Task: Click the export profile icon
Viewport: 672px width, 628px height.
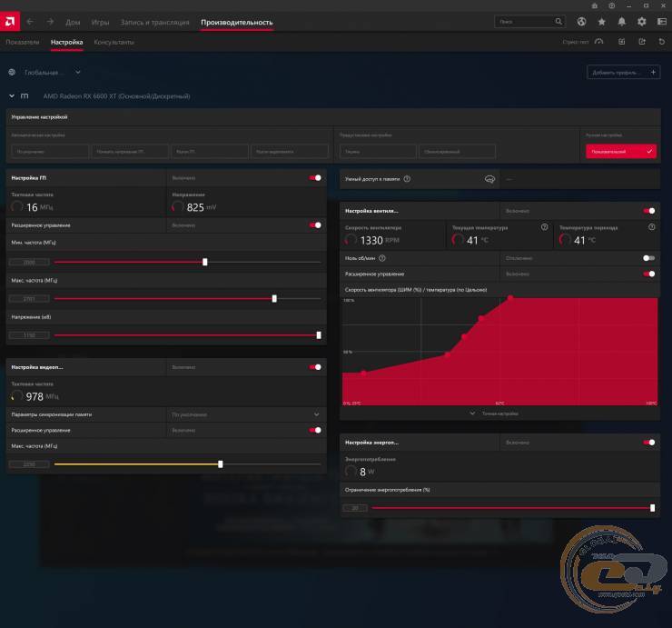Action: [641, 42]
